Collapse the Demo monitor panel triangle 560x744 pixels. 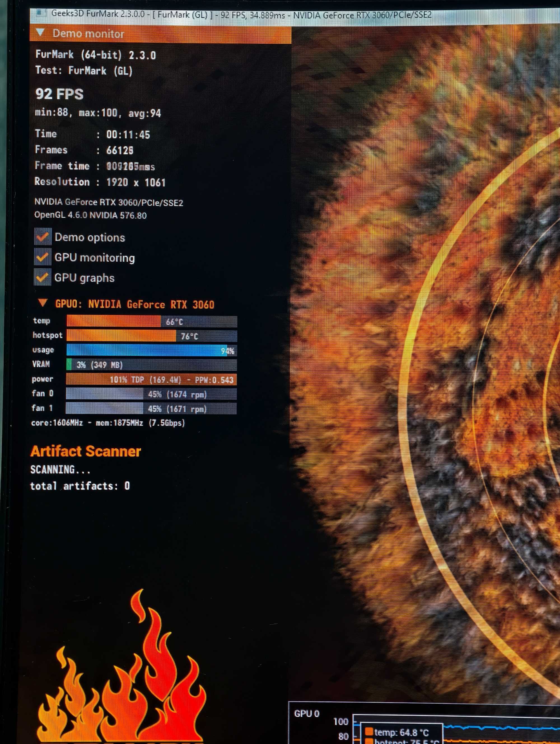[x=40, y=32]
